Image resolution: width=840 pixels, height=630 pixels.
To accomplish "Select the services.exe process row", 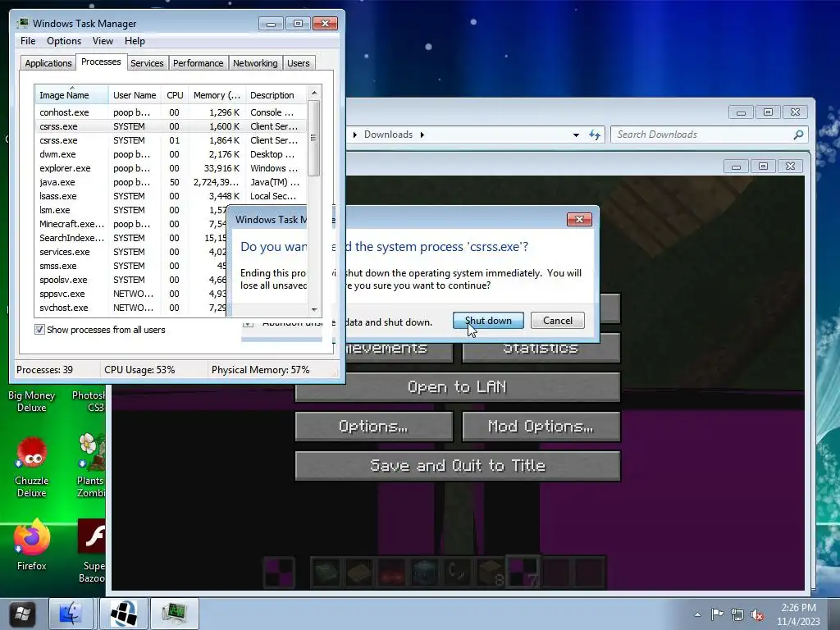I will pyautogui.click(x=131, y=252).
